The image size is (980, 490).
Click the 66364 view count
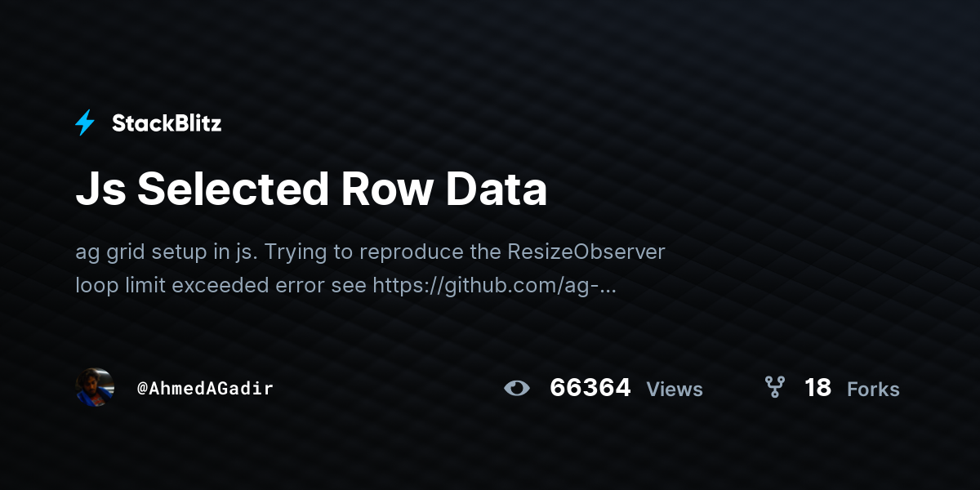[x=590, y=388]
